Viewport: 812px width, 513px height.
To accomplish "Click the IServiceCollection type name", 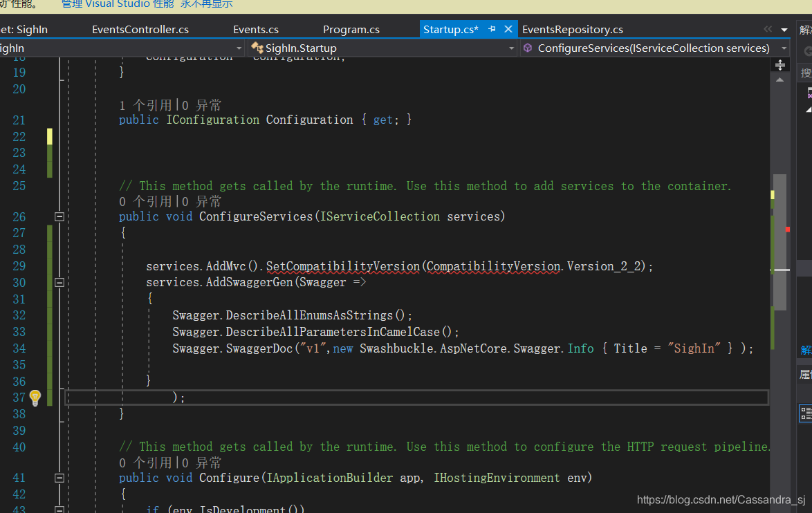I will click(380, 216).
